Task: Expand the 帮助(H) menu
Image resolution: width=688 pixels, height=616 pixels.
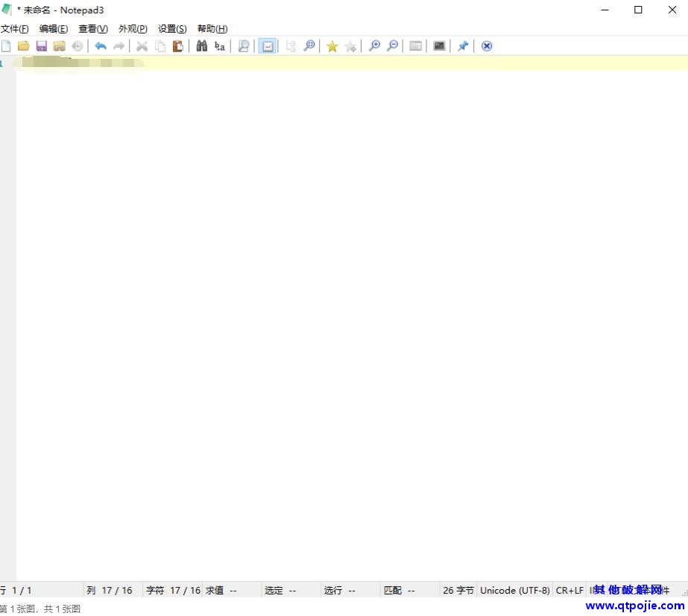Action: [x=212, y=29]
